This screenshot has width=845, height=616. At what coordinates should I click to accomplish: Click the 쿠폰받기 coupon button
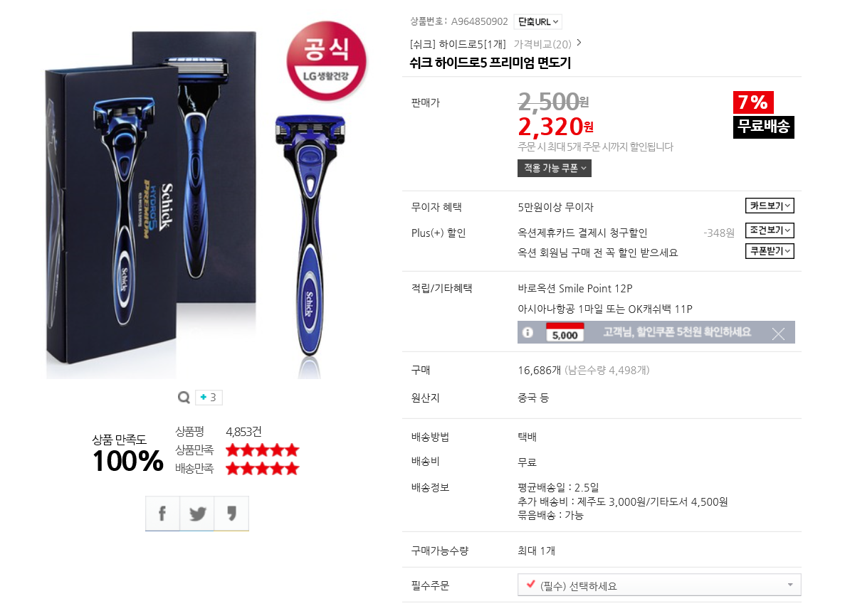(770, 251)
